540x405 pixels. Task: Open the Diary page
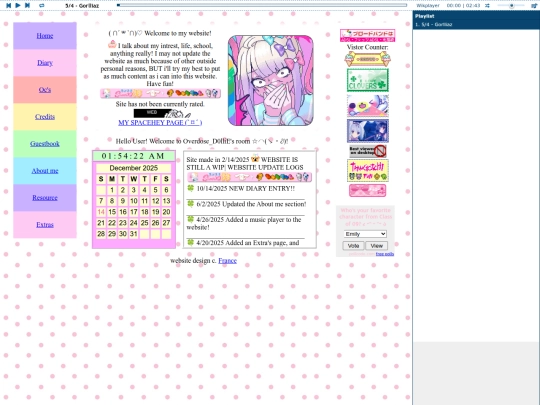45,63
